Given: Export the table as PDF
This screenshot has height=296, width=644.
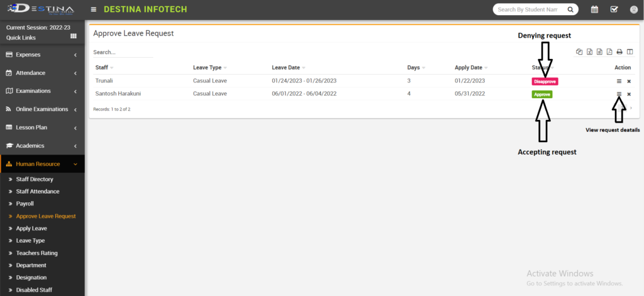Looking at the screenshot, I should (609, 52).
